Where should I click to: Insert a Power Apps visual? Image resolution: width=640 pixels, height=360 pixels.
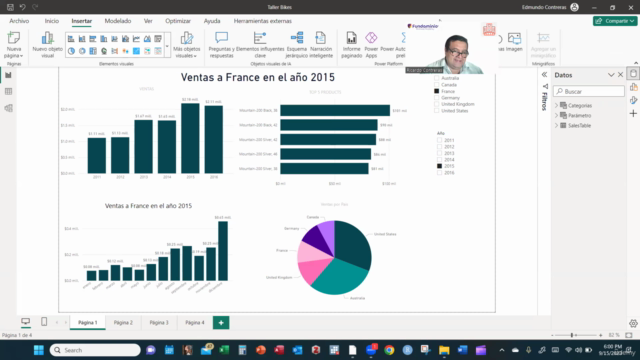click(371, 44)
